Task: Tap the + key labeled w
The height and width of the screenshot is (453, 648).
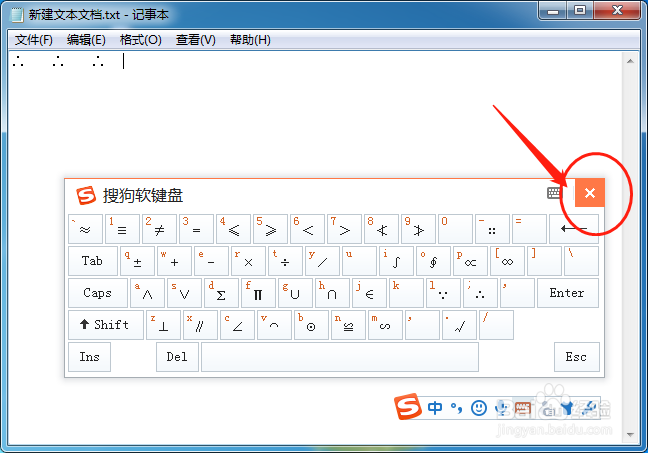Action: 174,261
